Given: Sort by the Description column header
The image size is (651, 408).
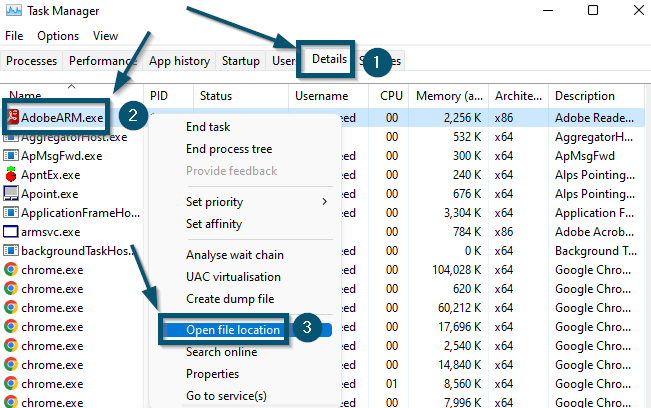Looking at the screenshot, I should [x=585, y=96].
